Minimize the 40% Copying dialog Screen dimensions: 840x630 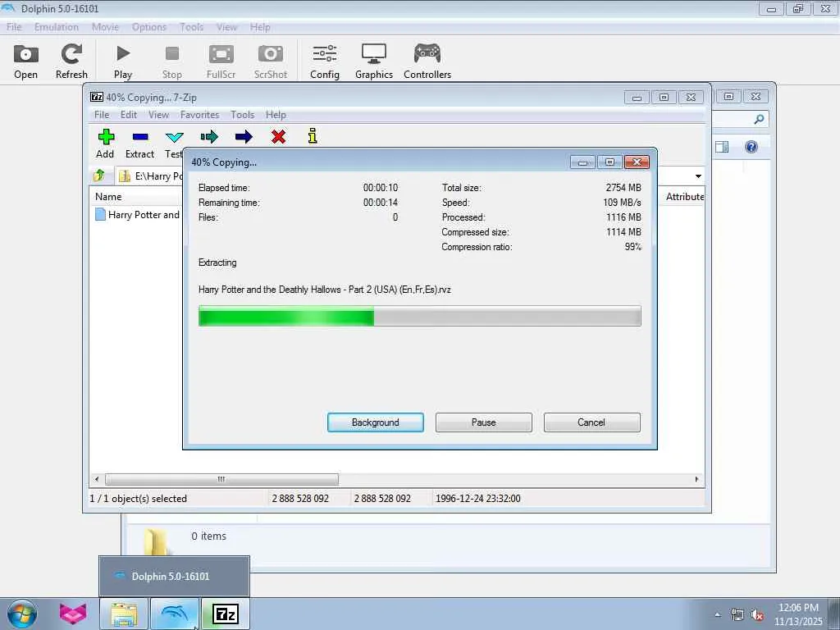coord(583,162)
